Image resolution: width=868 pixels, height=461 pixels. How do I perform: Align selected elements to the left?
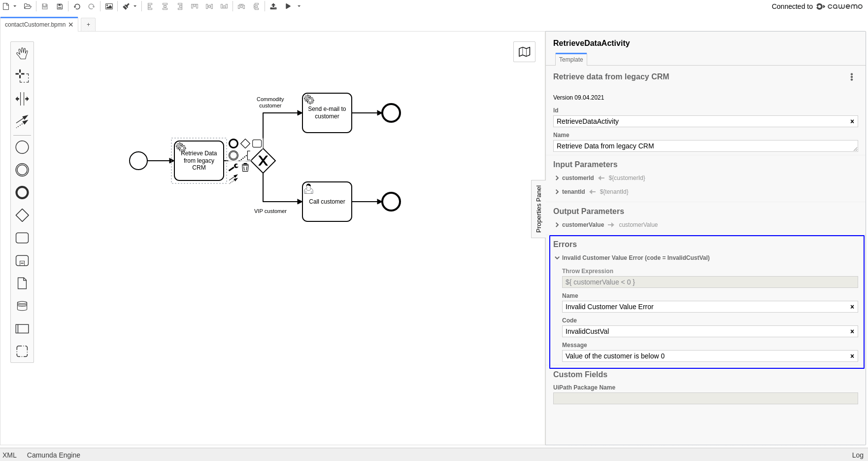tap(150, 6)
